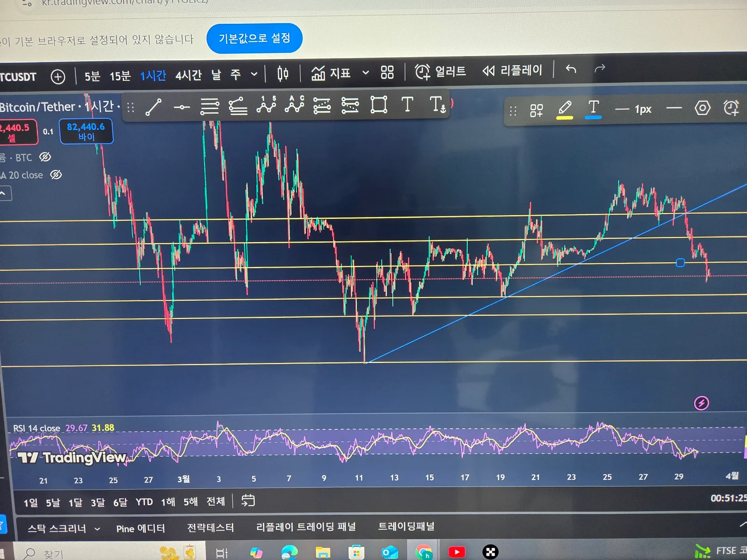Toggle visibility of the 20 close indicator
The height and width of the screenshot is (560, 747).
(x=56, y=175)
